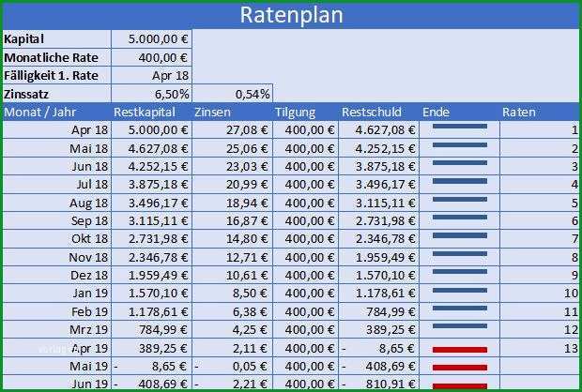Select Zinsen cell 4,25 €
Screen dimensions: 582x392
[233, 330]
